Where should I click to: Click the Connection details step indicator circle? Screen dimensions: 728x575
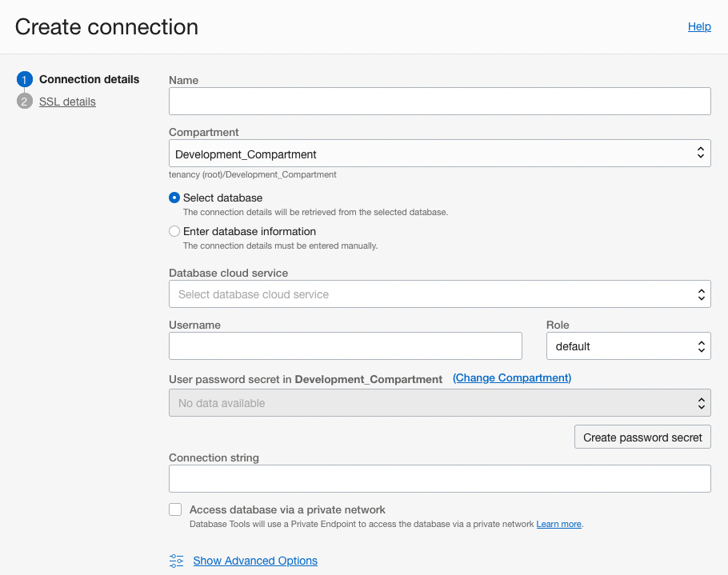pyautogui.click(x=24, y=79)
